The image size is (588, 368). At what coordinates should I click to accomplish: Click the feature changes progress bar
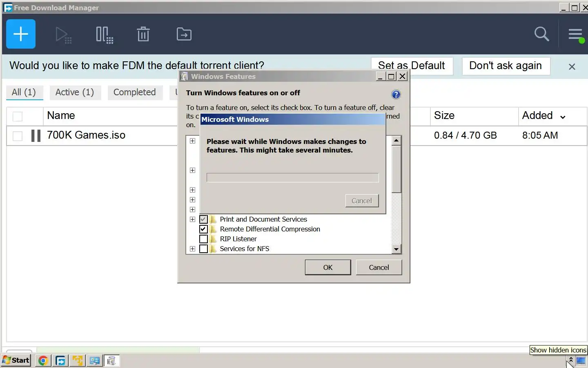pos(292,177)
